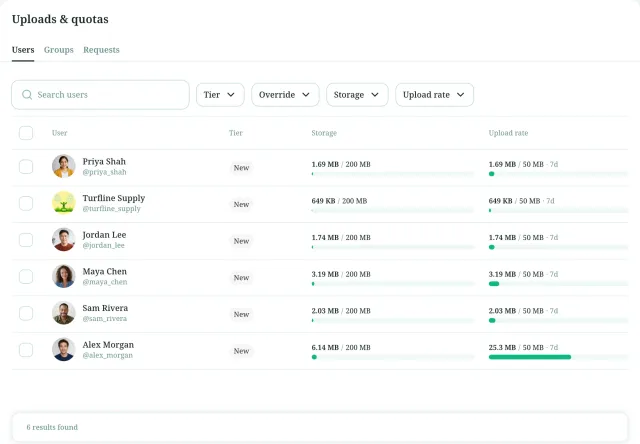Screen dimensions: 640x444
Task: Focus the Search users field
Action: (100, 95)
